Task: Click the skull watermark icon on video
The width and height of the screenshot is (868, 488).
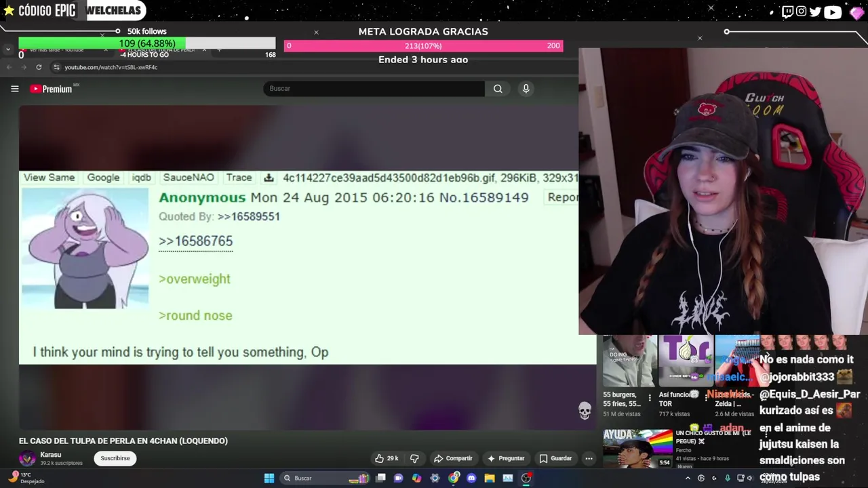Action: click(585, 410)
